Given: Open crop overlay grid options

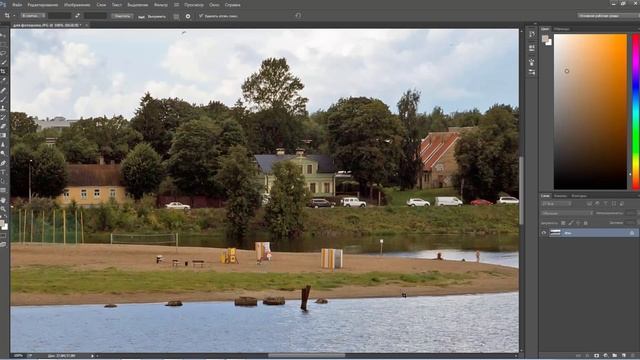Looking at the screenshot, I should tap(176, 16).
